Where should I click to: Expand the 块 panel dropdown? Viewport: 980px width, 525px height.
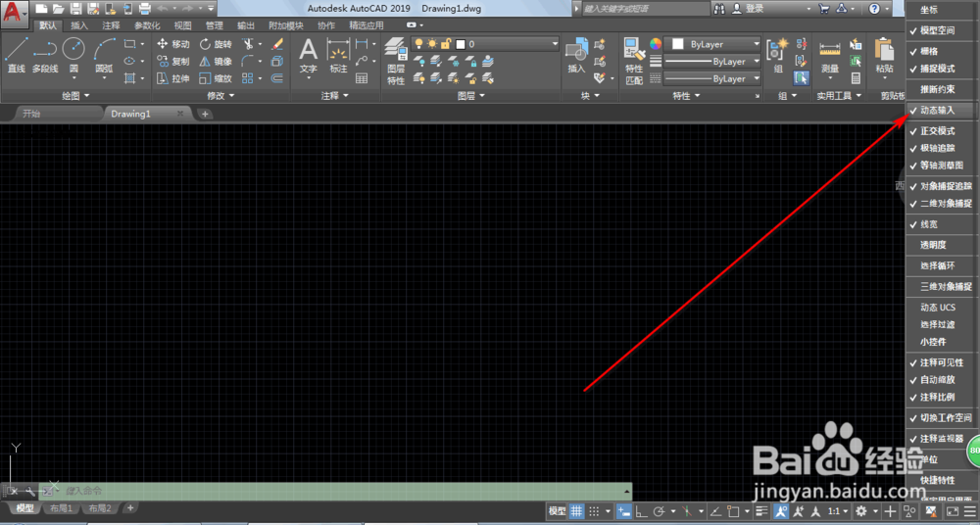590,96
